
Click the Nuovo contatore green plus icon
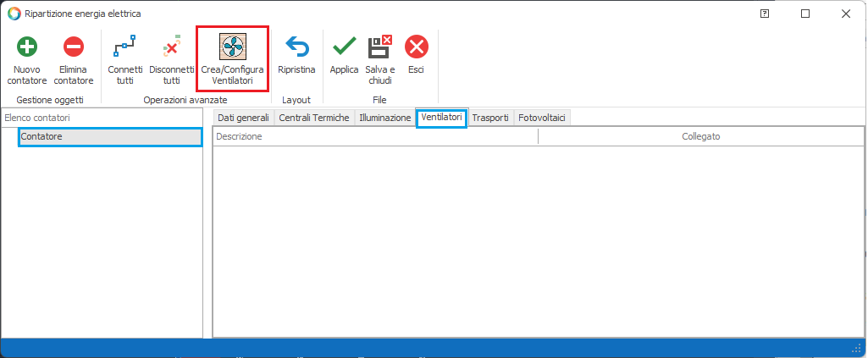(x=27, y=47)
